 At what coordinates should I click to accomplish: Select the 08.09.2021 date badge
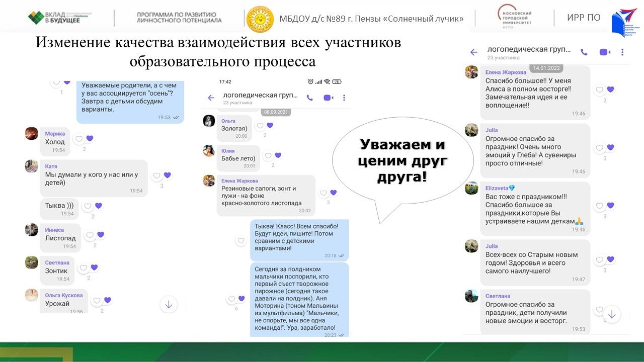point(276,112)
